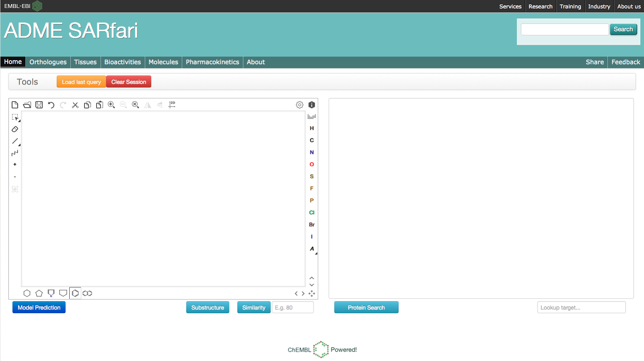Select the Oxygen atom O
Image resolution: width=644 pixels, height=361 pixels.
[x=312, y=164]
